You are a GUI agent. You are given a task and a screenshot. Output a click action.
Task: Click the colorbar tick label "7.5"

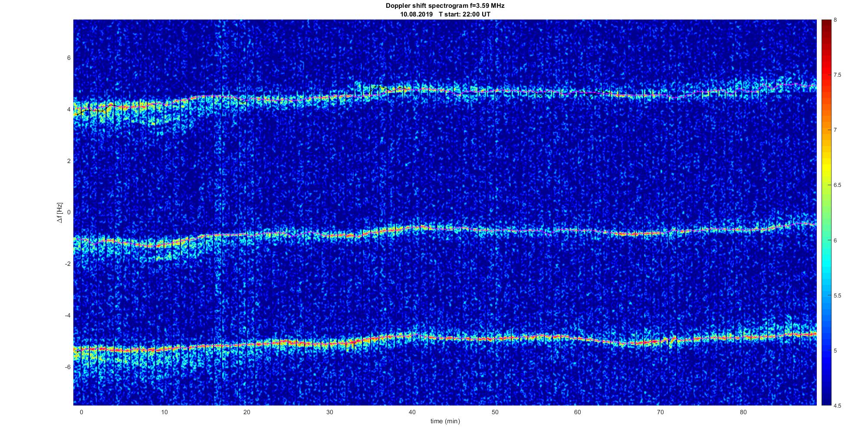(838, 75)
